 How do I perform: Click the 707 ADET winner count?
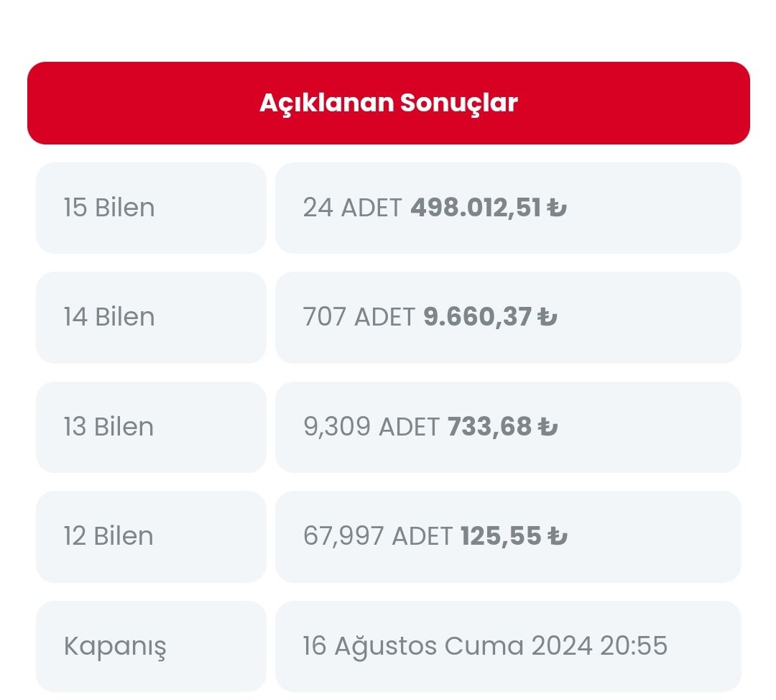[x=359, y=317]
